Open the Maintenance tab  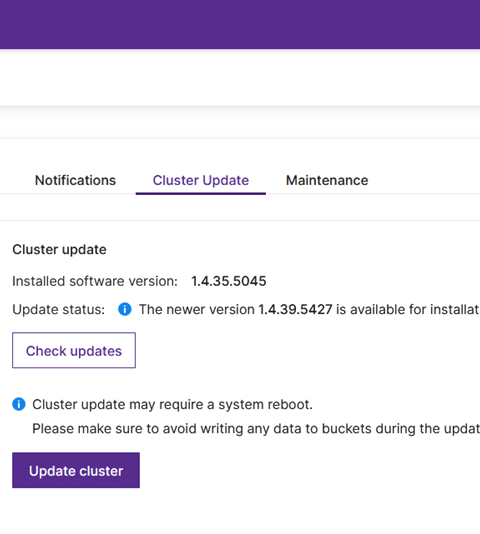(x=327, y=180)
